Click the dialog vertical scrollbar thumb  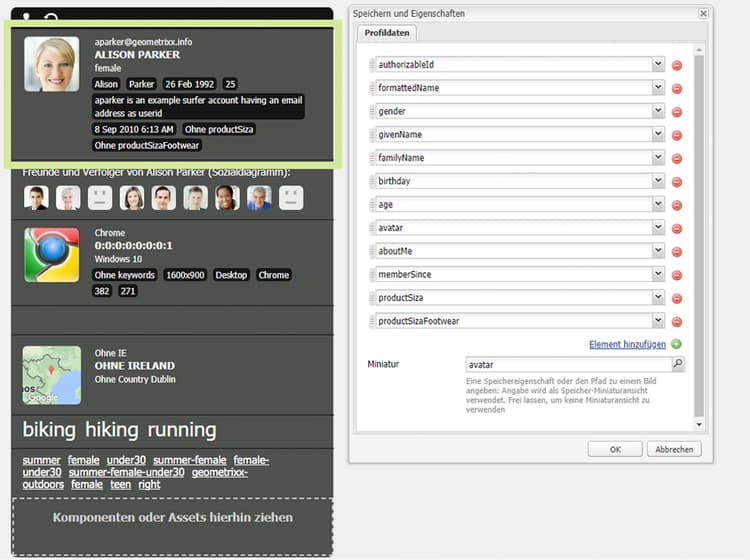tap(699, 236)
